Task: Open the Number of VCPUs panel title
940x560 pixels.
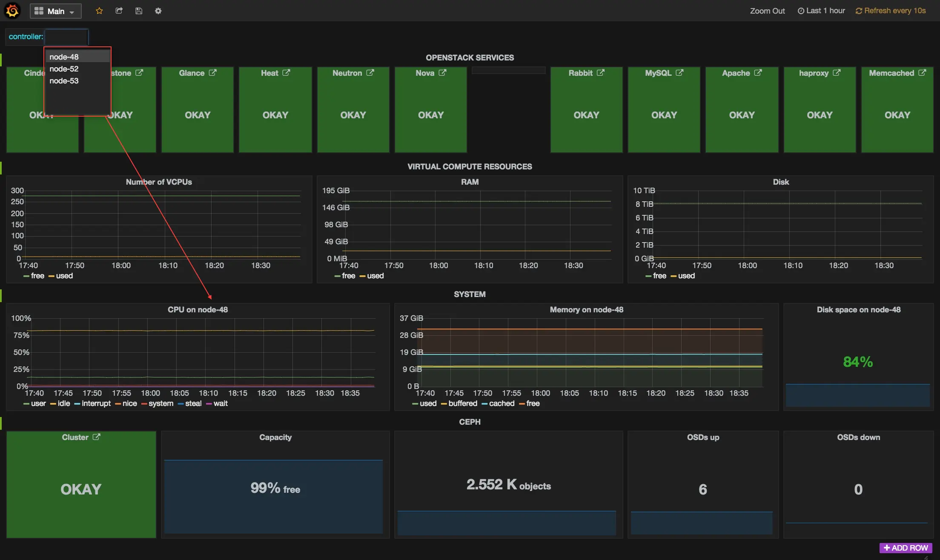Action: (x=159, y=182)
